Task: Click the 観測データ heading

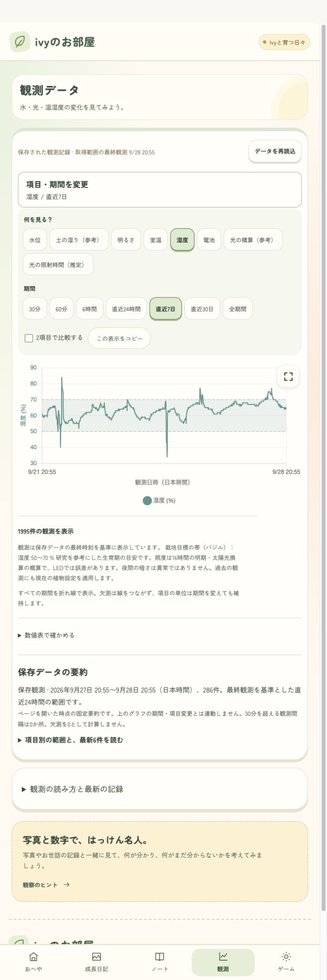Action: coord(49,90)
